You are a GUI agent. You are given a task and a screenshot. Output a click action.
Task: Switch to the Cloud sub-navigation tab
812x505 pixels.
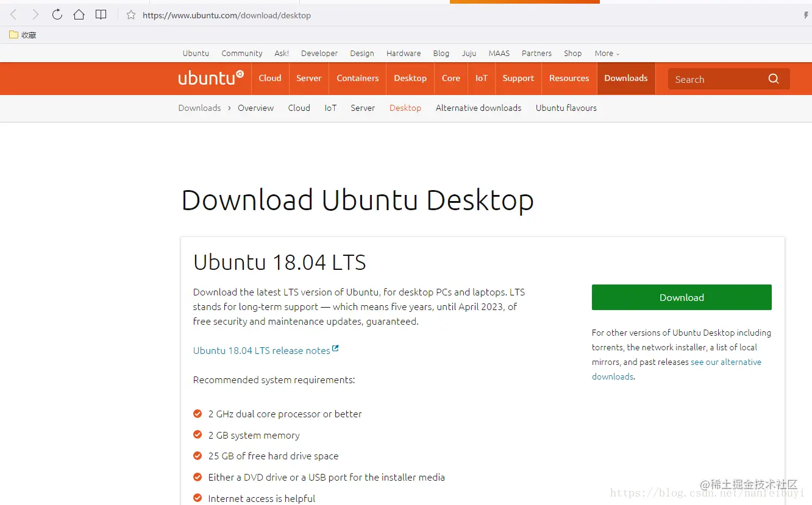[x=299, y=108]
